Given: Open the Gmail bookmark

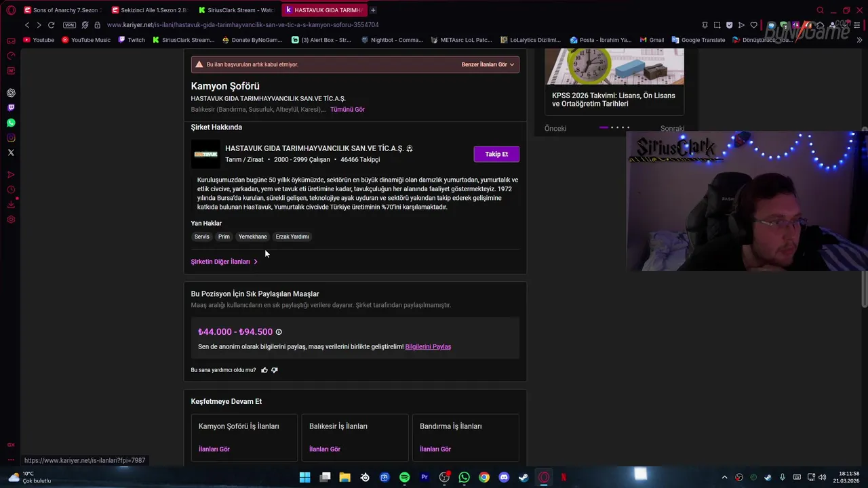Looking at the screenshot, I should click(652, 40).
